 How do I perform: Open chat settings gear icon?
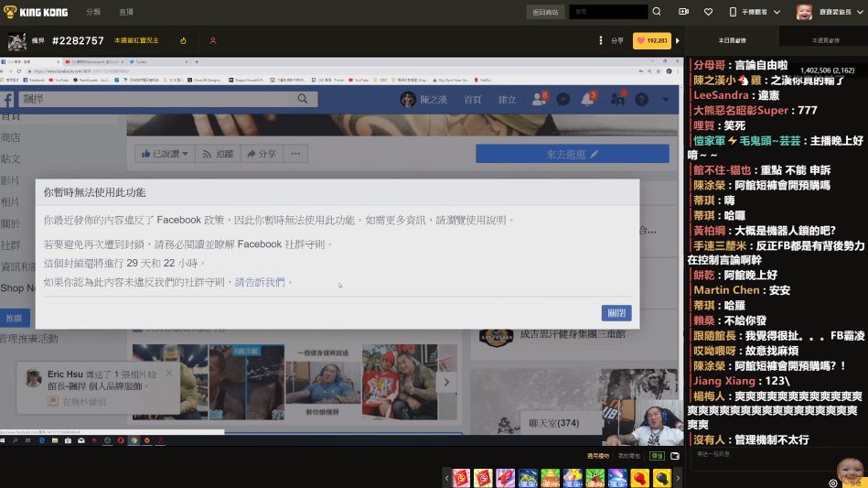pos(832,483)
